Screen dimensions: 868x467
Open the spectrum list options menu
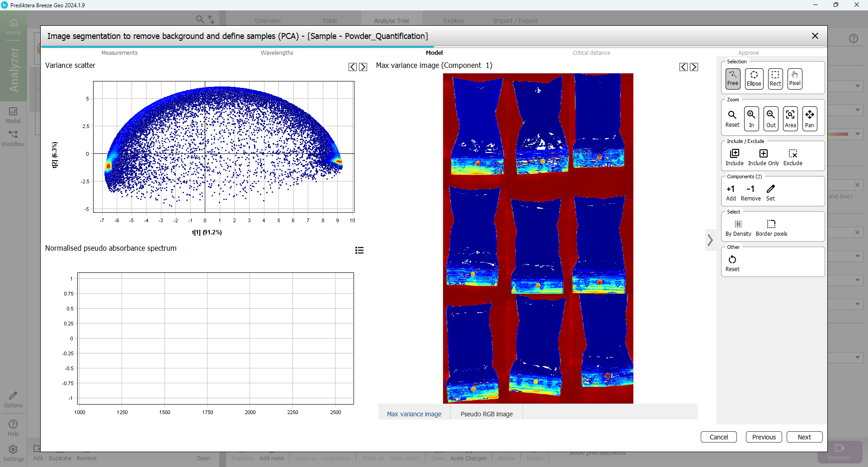point(359,250)
